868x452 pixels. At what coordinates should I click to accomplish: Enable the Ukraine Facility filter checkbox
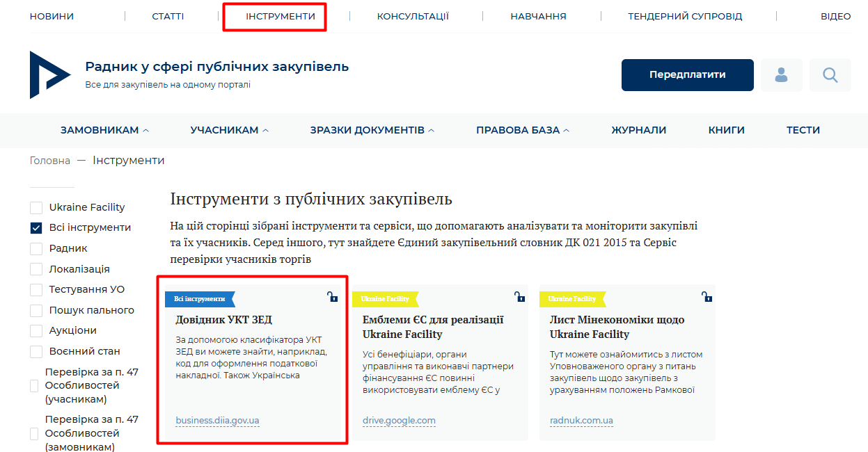[36, 207]
